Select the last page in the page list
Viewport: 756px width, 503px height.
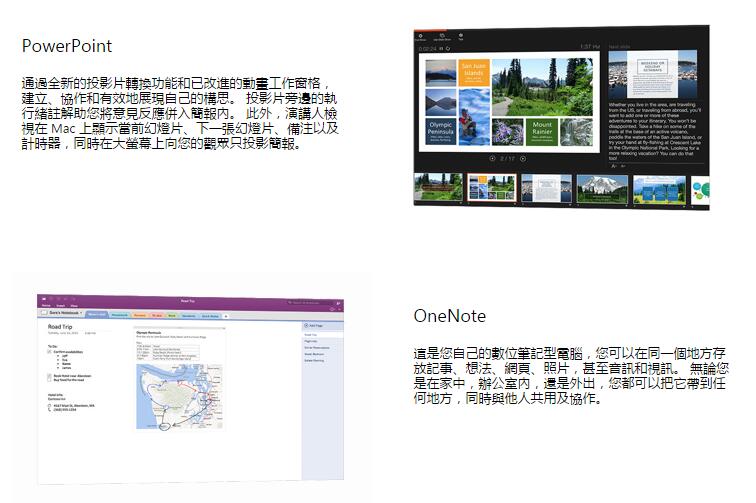314,360
